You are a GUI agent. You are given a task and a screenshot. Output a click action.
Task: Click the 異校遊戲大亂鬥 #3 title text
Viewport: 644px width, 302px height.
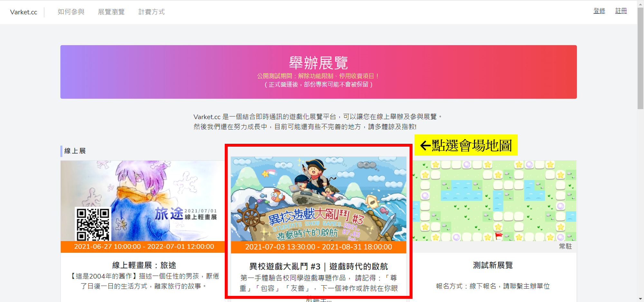pyautogui.click(x=318, y=266)
